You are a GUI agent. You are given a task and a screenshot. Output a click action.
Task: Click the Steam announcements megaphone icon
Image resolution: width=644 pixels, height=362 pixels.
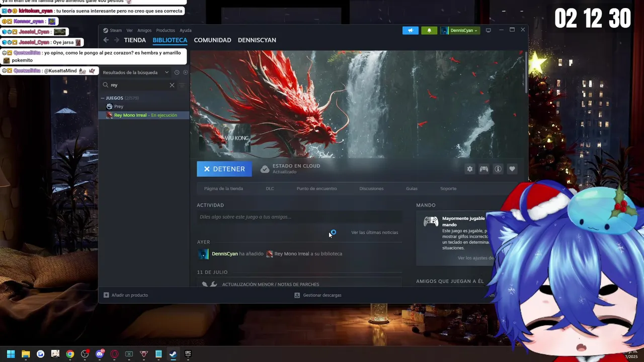[x=410, y=30]
